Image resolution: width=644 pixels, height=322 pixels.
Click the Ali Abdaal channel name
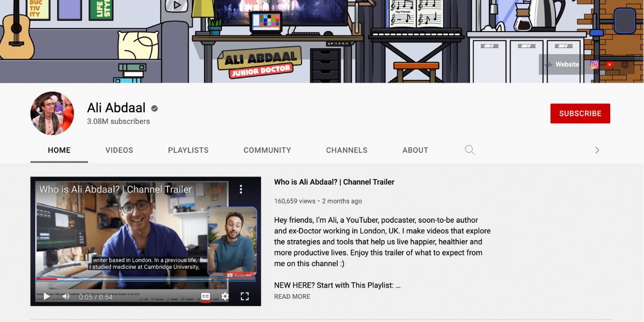[x=116, y=108]
